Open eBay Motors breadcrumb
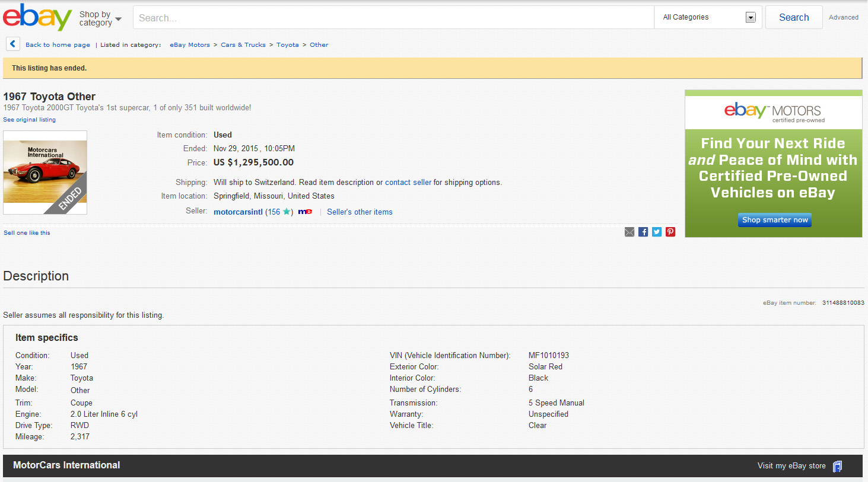This screenshot has width=868, height=482. tap(190, 44)
